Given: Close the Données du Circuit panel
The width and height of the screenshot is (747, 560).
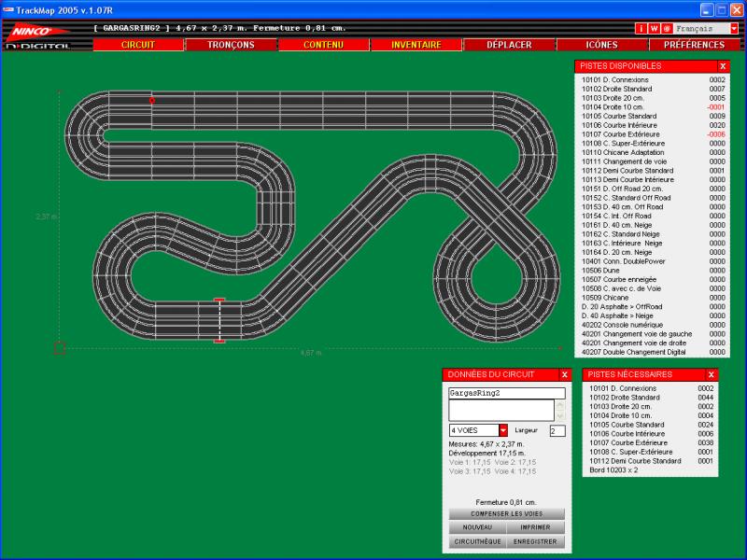Looking at the screenshot, I should coord(564,374).
